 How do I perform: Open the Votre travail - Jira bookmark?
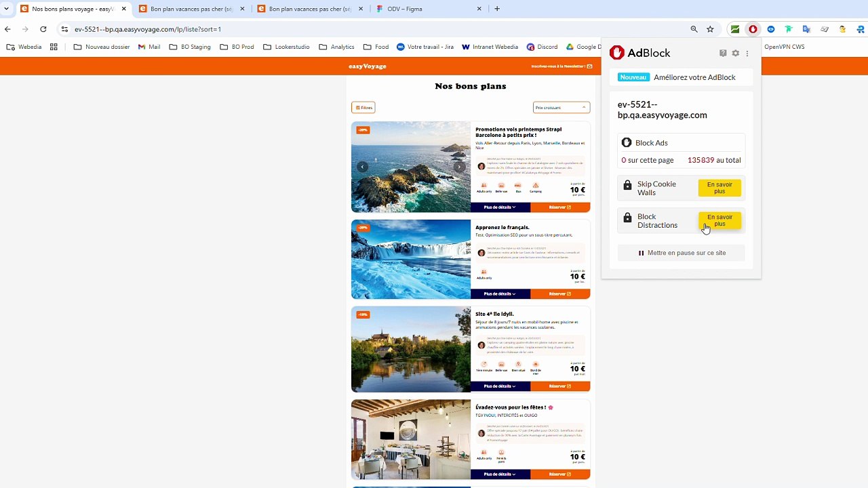(x=425, y=47)
